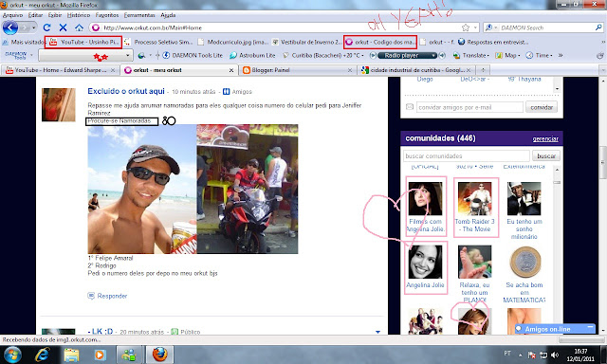Show hidden tray icons arrow

click(x=521, y=355)
